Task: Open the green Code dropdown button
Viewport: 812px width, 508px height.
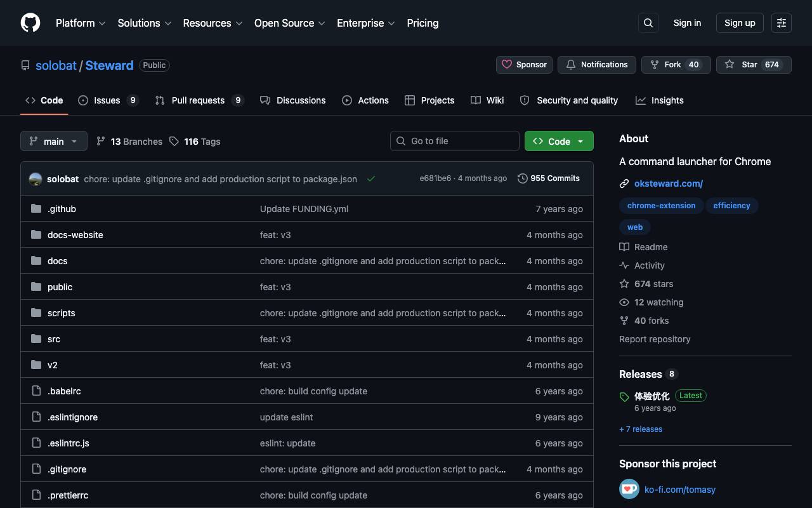Action: (x=559, y=141)
